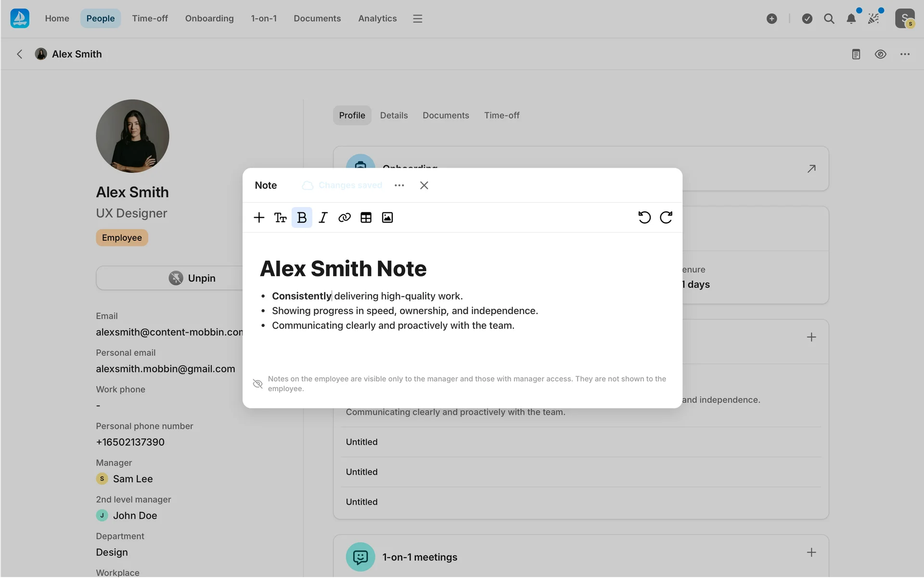
Task: Insert an image into the note
Action: click(387, 218)
